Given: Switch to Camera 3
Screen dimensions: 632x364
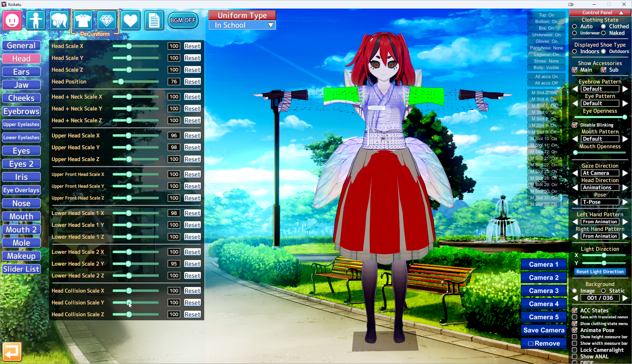Looking at the screenshot, I should point(544,291).
